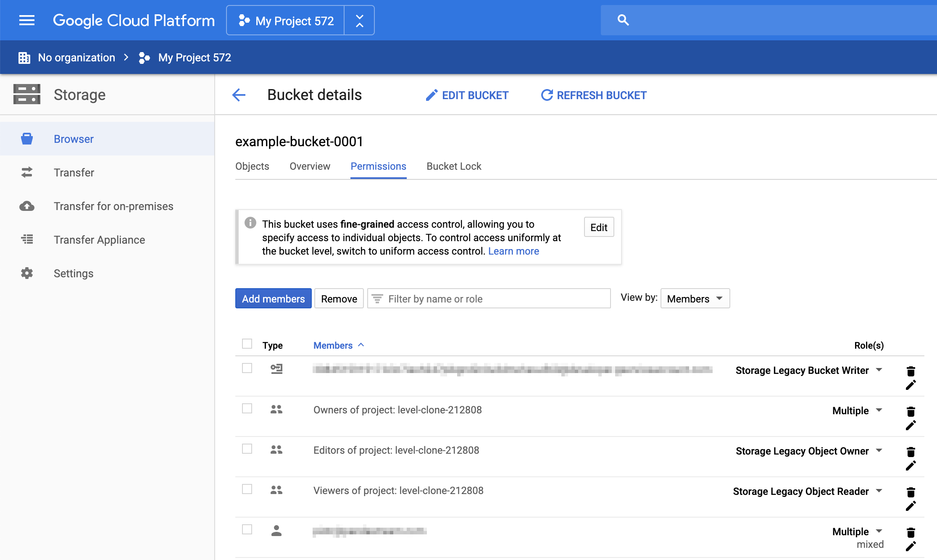Click the Add members button

pyautogui.click(x=273, y=299)
